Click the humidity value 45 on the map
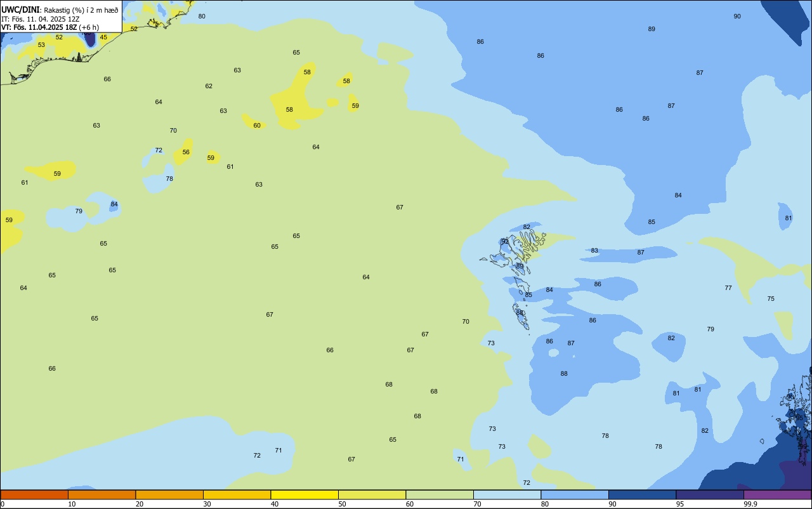812x509 pixels. point(103,37)
